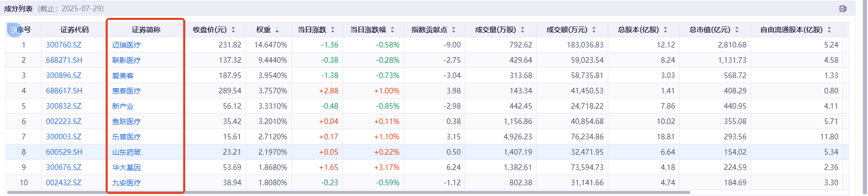868x196 pixels.
Task: Select market cap 1,131.73
Action: pos(732,60)
